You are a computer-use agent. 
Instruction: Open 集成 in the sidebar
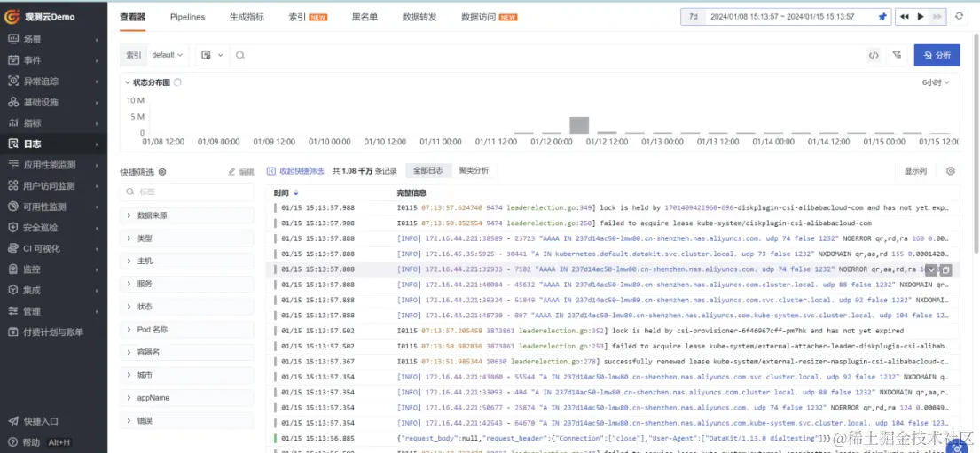54,291
